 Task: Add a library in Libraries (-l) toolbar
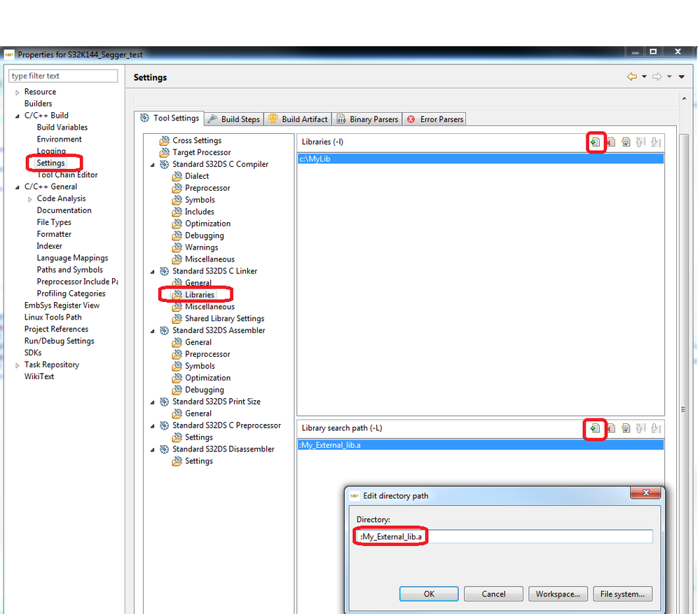click(x=595, y=142)
